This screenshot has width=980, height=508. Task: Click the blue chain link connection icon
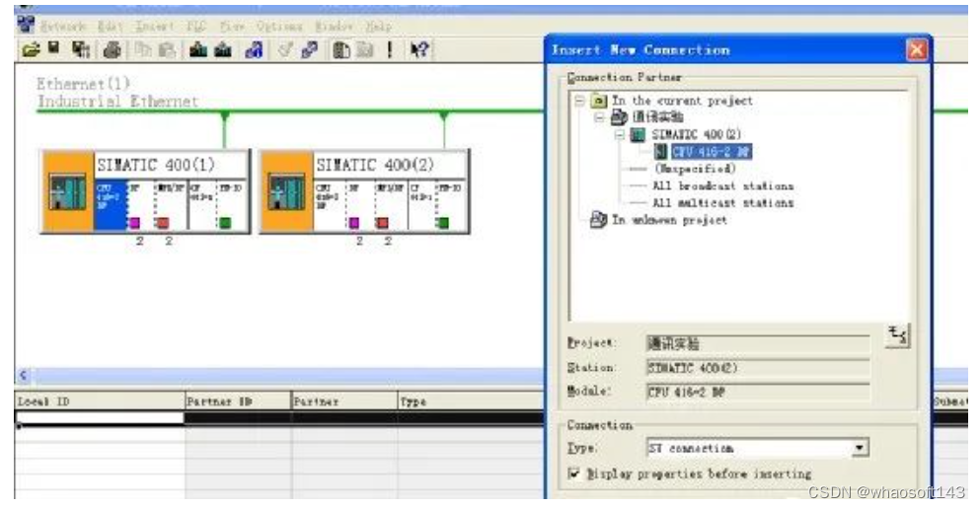309,49
